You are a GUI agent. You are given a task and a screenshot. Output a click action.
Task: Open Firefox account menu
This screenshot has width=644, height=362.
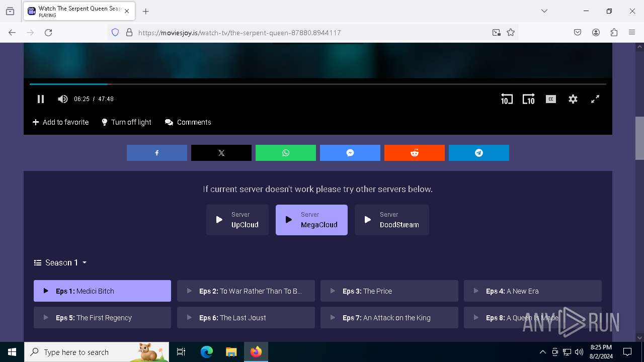pos(596,32)
